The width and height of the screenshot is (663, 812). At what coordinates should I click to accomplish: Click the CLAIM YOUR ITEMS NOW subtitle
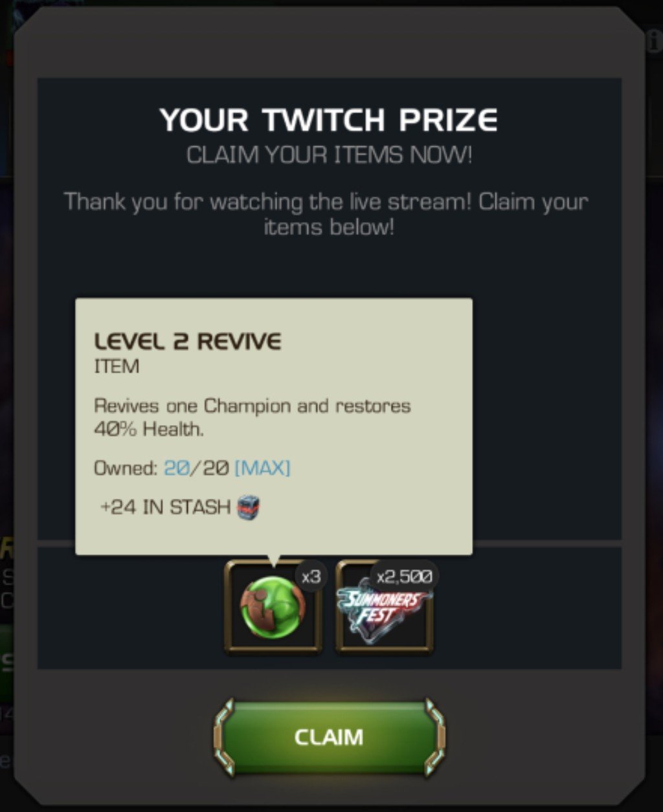[x=330, y=155]
